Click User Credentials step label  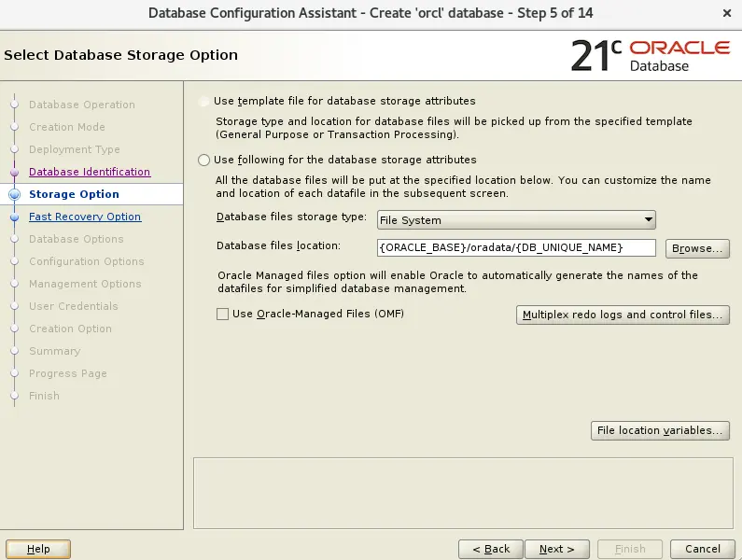74,306
